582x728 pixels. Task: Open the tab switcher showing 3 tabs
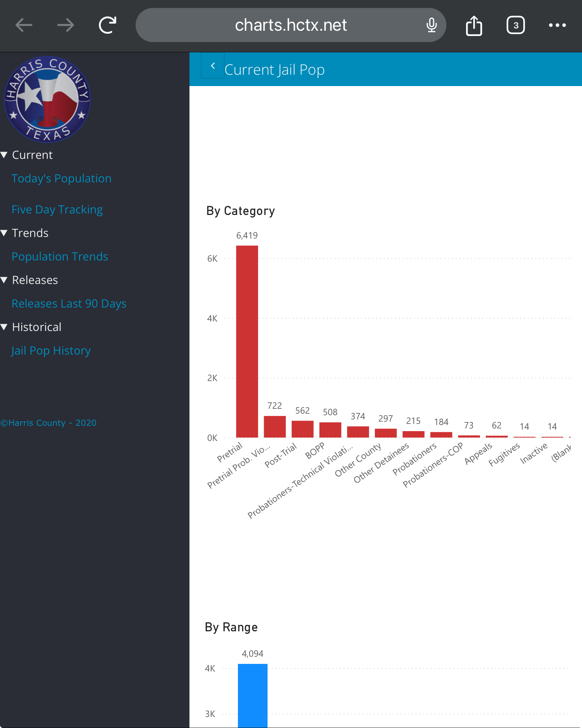coord(515,25)
